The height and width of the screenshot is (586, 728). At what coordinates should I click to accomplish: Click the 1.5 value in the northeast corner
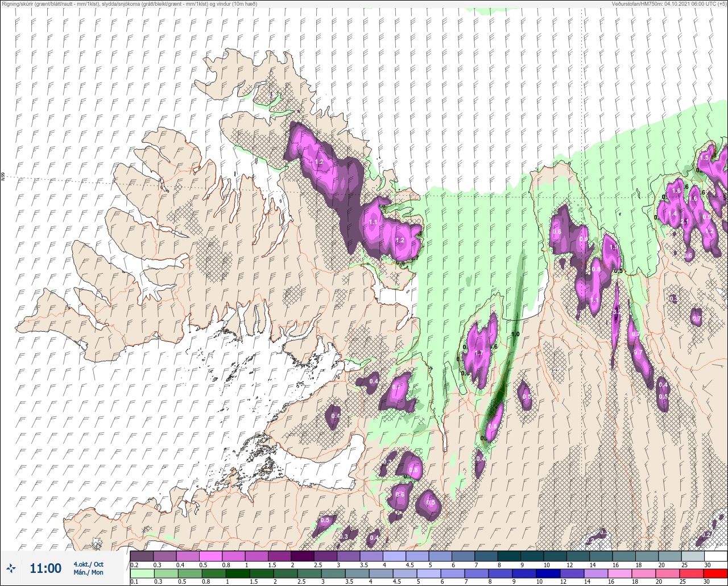705,158
